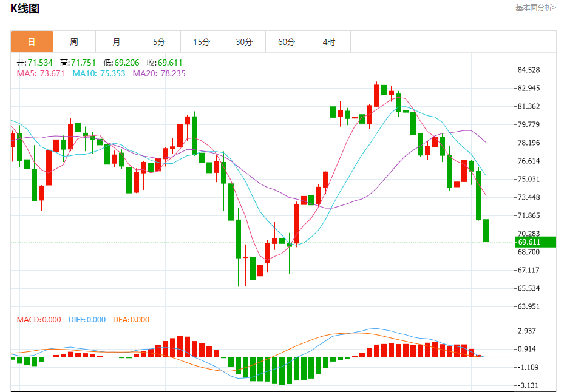The image size is (567, 392).
Task: Click the 78.196 price axis label
Action: [x=529, y=143]
